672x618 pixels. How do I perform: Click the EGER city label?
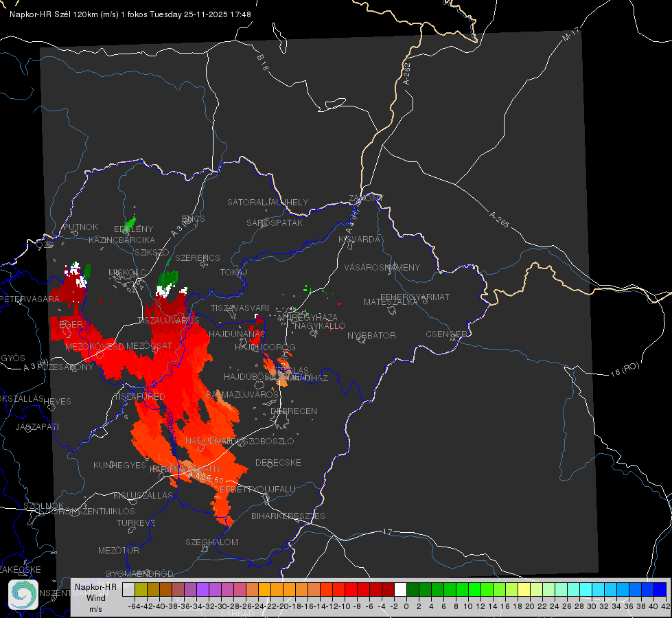pos(71,324)
